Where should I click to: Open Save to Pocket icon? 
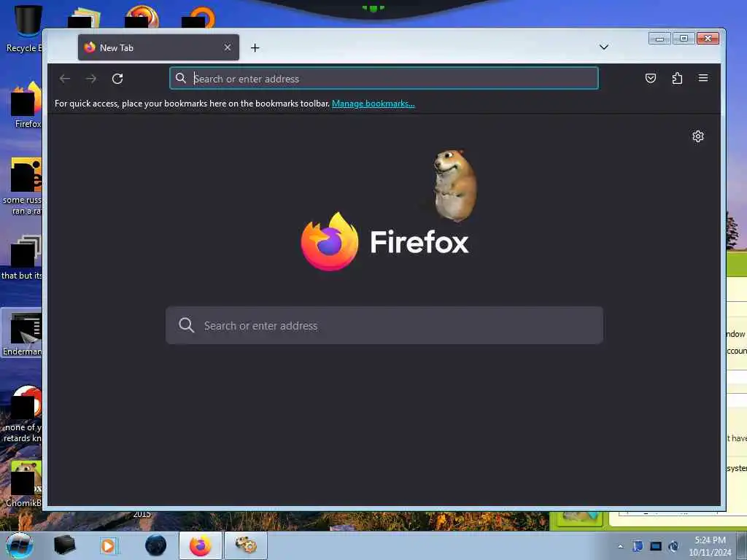tap(650, 78)
